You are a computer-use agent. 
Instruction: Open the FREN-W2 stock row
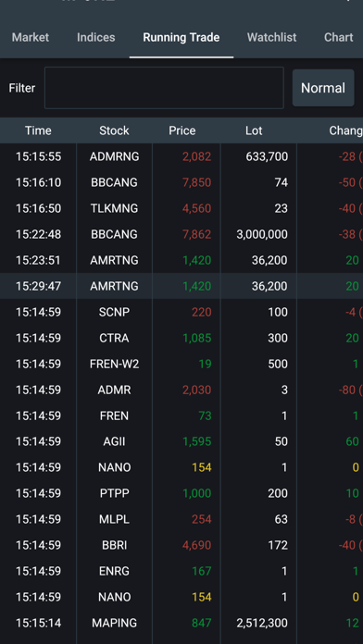[x=181, y=364]
